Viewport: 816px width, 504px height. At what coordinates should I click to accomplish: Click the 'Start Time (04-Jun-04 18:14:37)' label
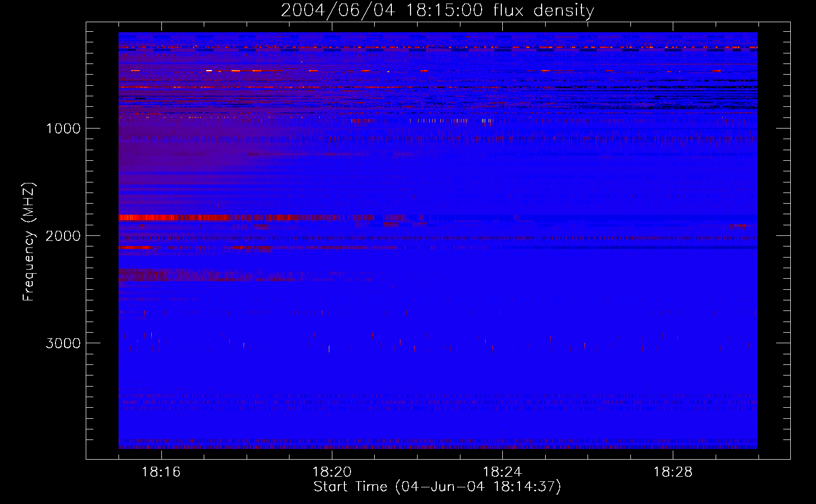tap(437, 487)
